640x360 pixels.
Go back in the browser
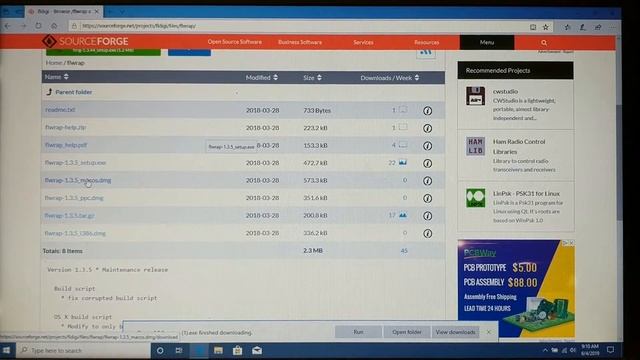coord(8,26)
